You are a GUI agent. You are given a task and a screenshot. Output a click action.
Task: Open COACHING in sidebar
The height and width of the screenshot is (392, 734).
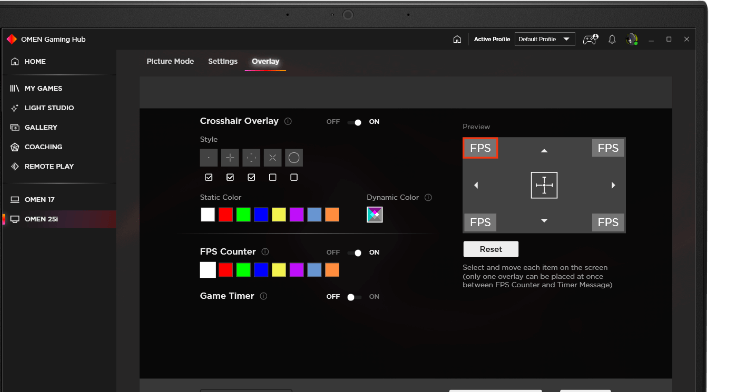coord(37,147)
